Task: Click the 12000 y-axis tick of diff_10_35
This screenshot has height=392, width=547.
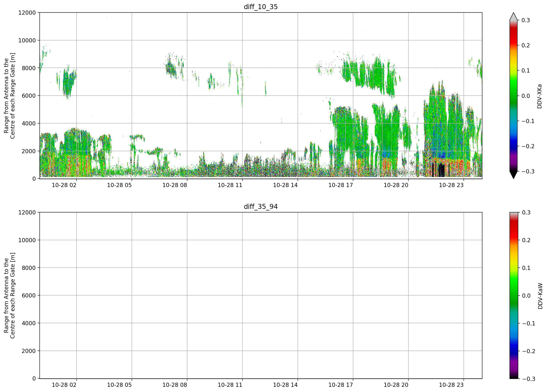Action: pyautogui.click(x=27, y=13)
